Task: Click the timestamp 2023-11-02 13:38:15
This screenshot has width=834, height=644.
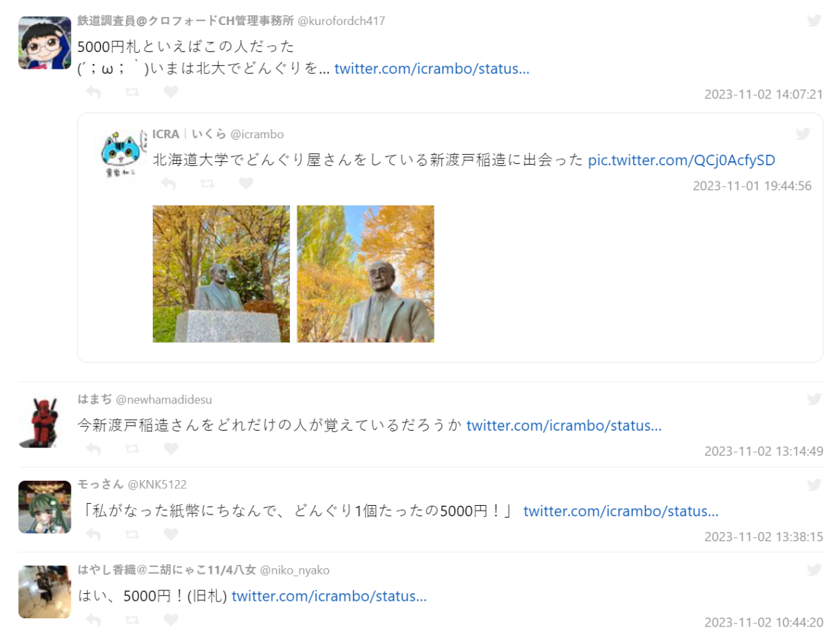Action: tap(764, 536)
